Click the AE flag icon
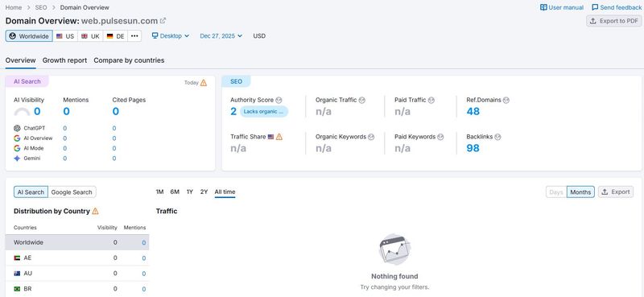This screenshot has height=297, width=644. tap(17, 258)
